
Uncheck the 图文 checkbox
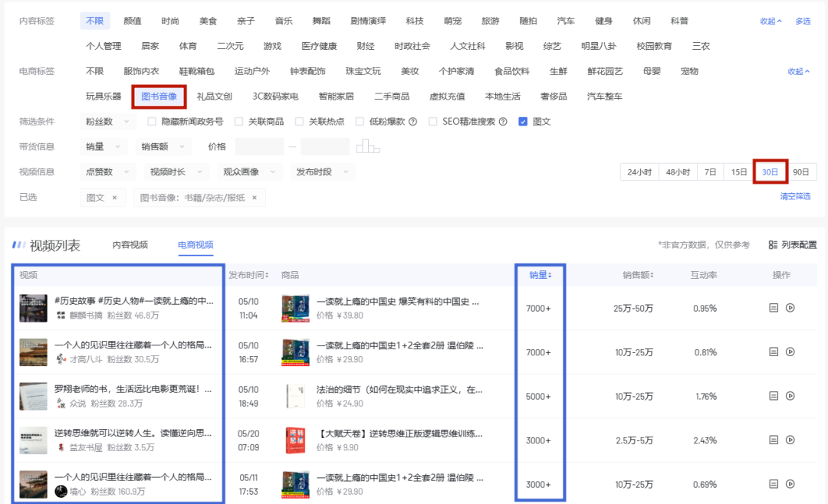click(523, 121)
